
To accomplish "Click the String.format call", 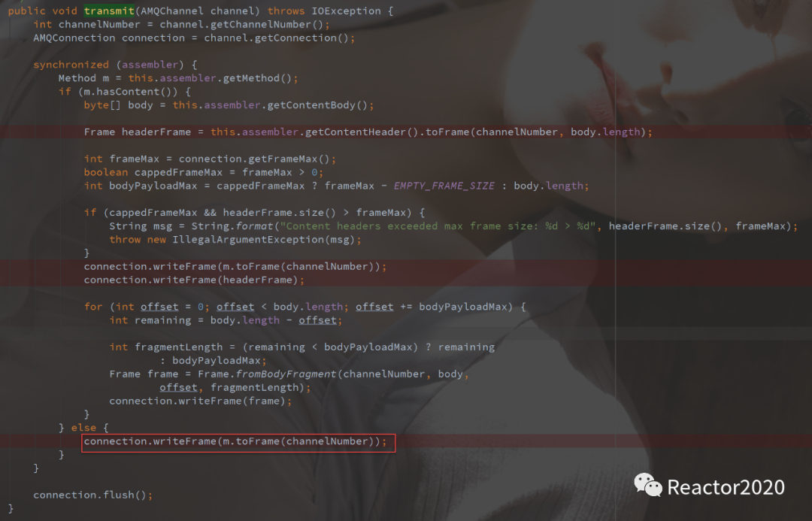I will tap(232, 226).
